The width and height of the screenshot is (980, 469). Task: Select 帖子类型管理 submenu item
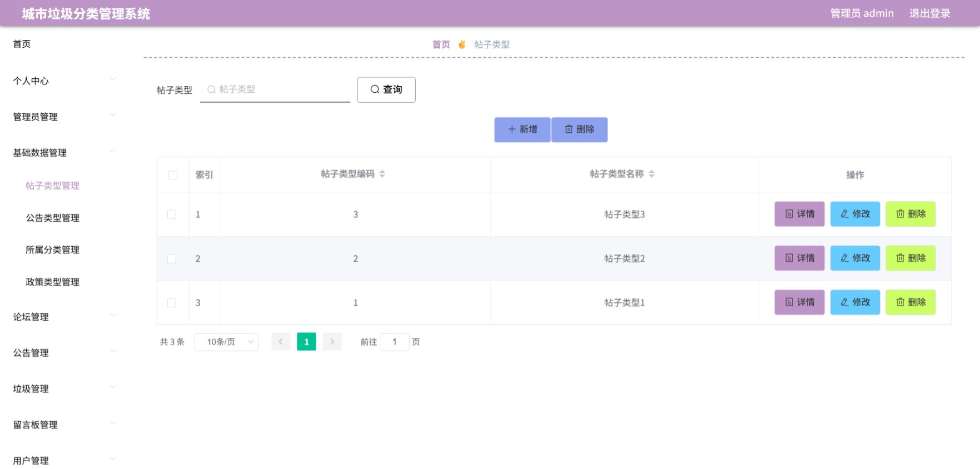52,186
